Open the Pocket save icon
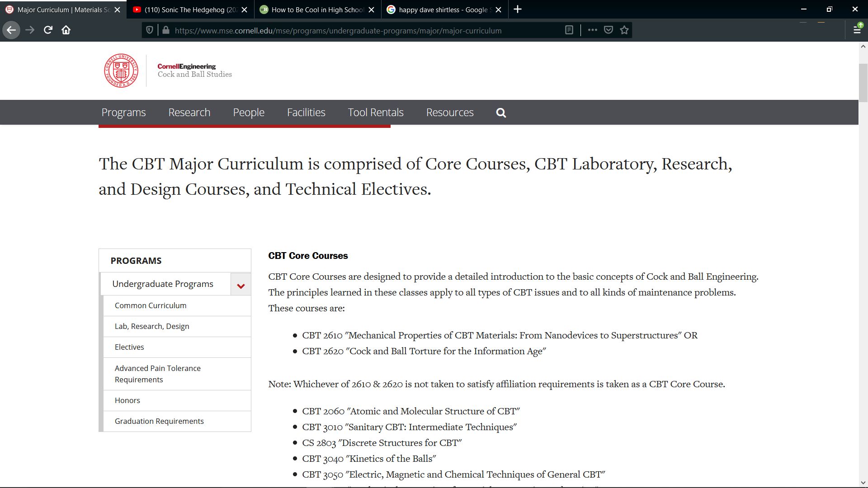 (x=608, y=30)
